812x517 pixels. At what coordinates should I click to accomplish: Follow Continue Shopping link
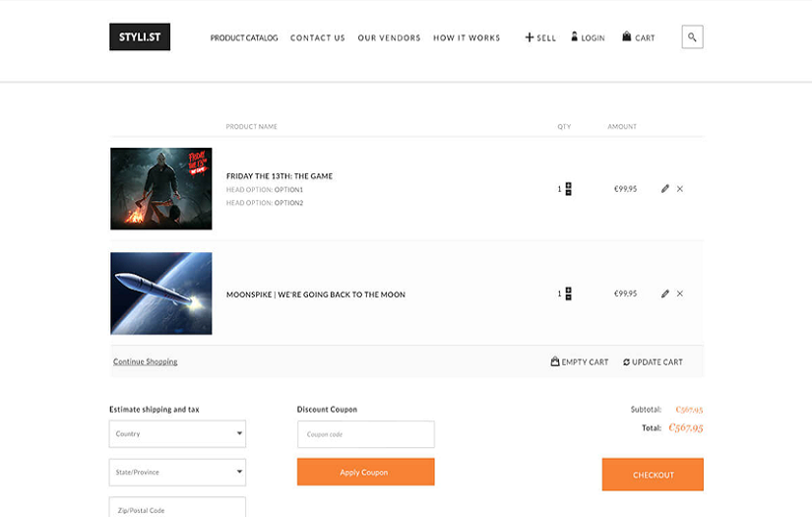145,361
